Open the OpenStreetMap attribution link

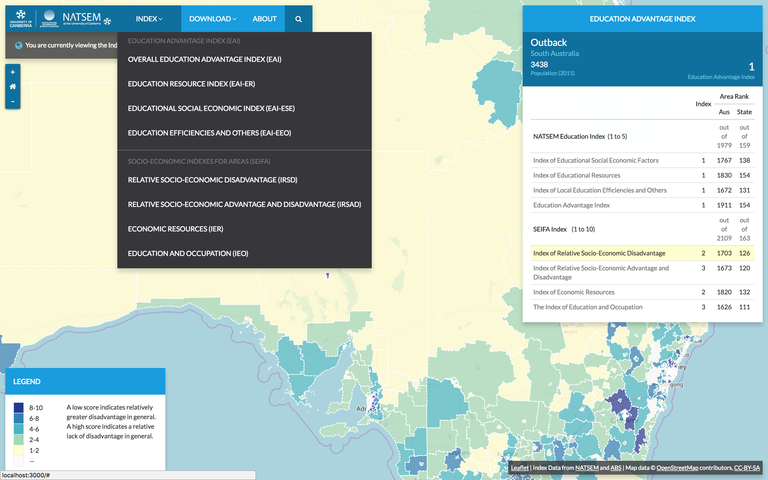685,467
